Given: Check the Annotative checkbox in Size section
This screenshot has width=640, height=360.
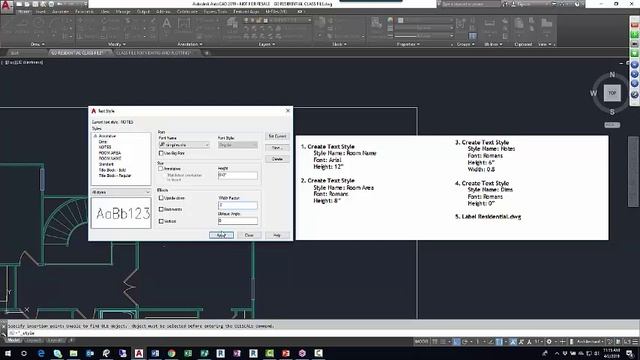Looking at the screenshot, I should tap(161, 168).
